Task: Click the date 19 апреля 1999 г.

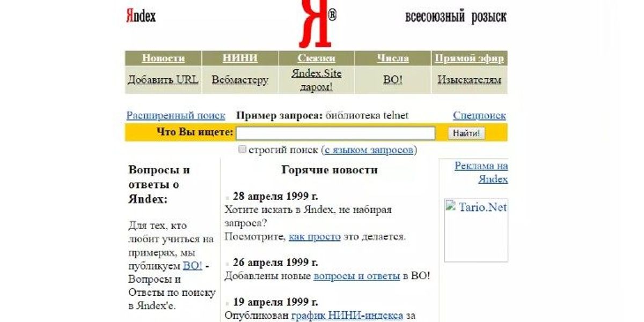Action: pos(275,302)
